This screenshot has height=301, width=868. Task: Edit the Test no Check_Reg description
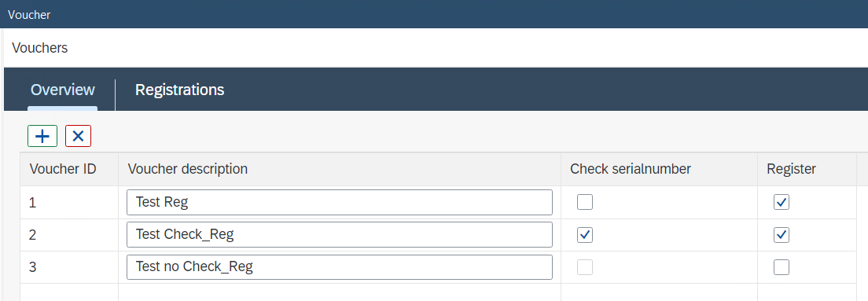coord(340,267)
